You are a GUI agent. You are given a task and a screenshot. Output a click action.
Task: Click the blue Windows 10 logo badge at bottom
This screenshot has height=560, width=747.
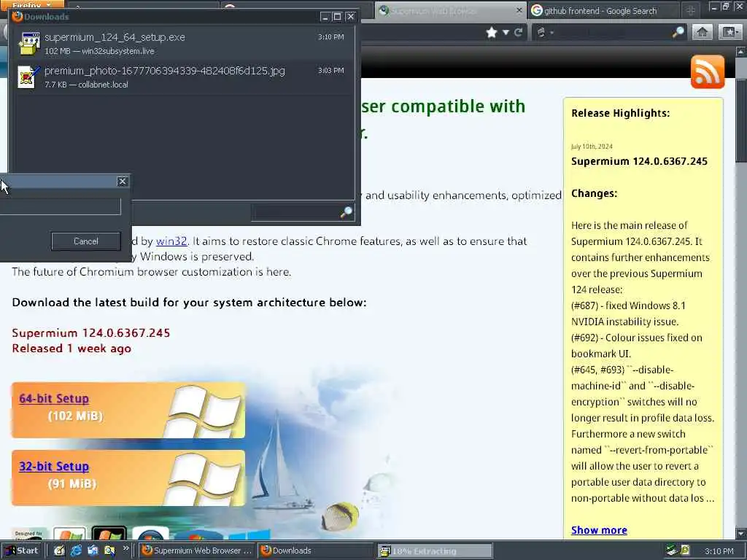[x=249, y=534]
